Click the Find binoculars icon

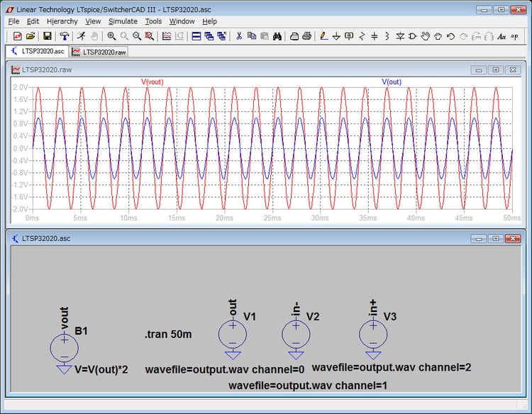click(277, 36)
